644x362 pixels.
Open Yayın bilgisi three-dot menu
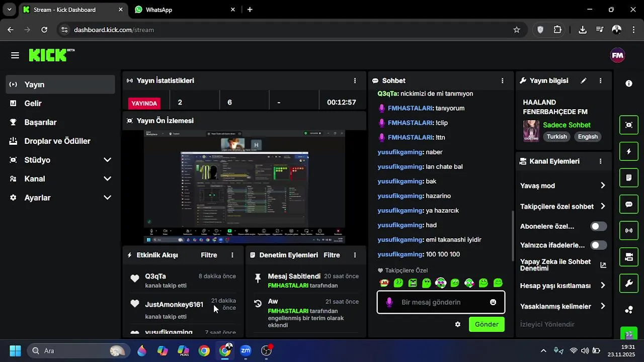[600, 80]
